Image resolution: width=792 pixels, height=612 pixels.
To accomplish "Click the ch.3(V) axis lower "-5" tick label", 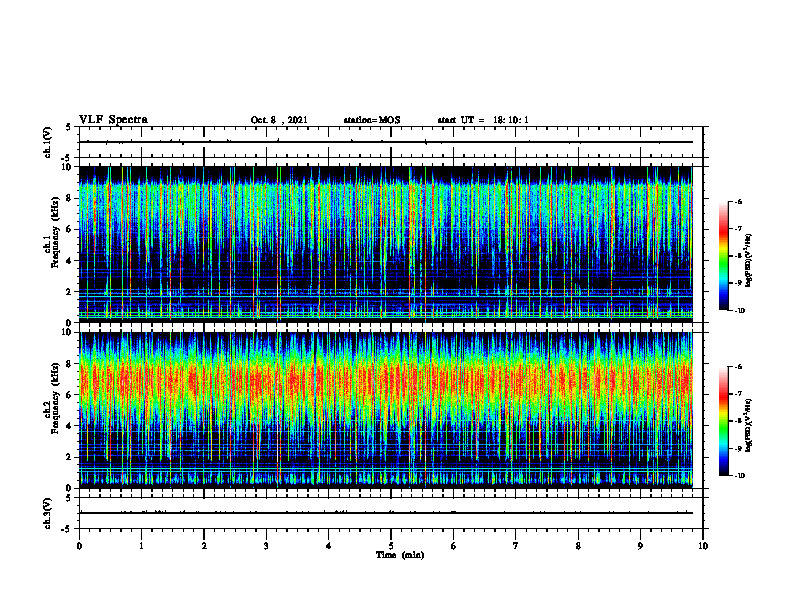I will [67, 529].
